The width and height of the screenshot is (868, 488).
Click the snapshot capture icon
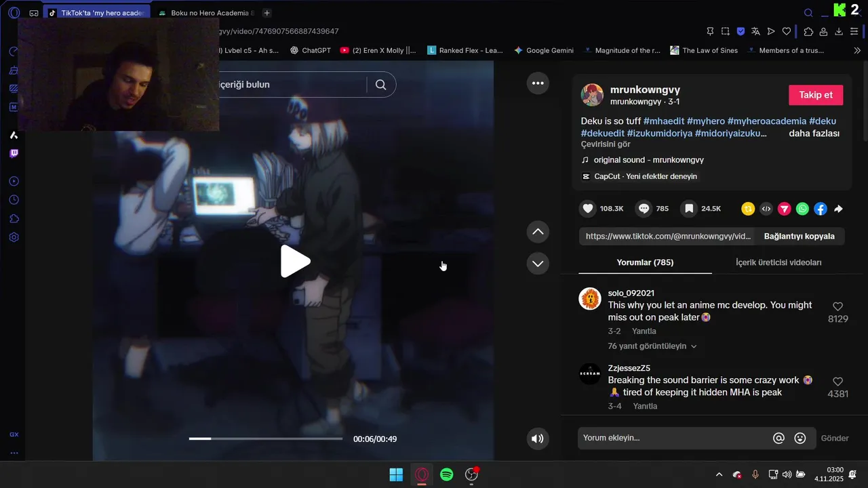pos(726,31)
